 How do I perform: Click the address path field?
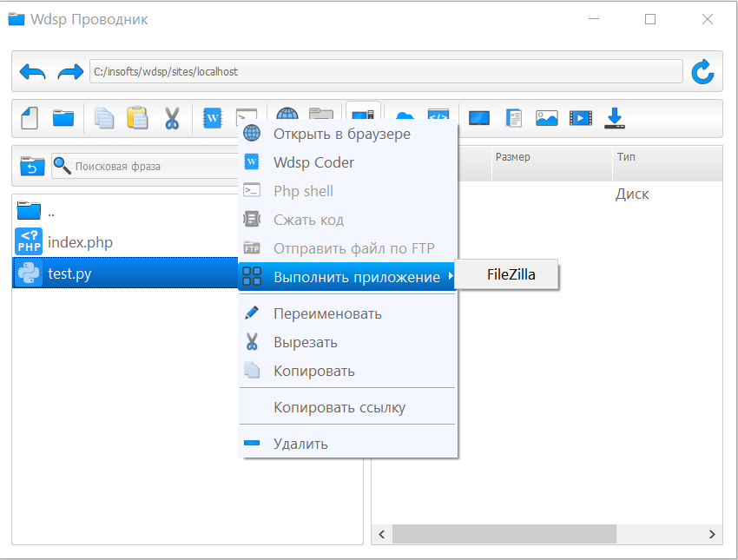[x=386, y=71]
